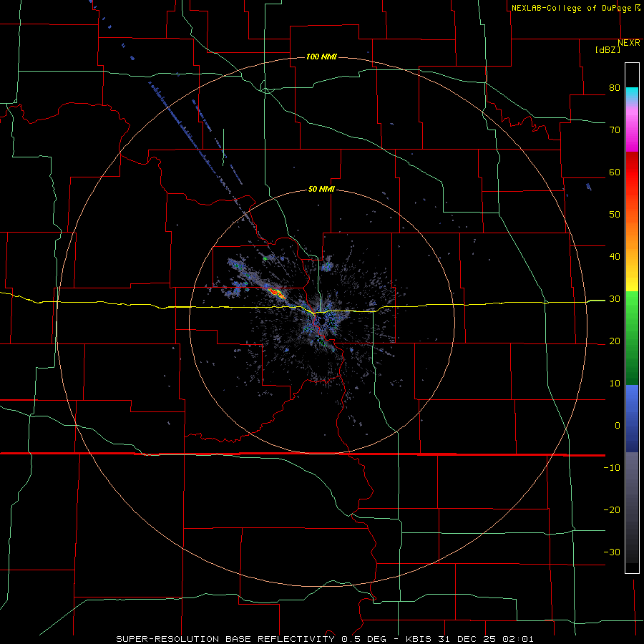The width and height of the screenshot is (644, 644).
Task: Click the NEXR label above the color scale
Action: 629,43
